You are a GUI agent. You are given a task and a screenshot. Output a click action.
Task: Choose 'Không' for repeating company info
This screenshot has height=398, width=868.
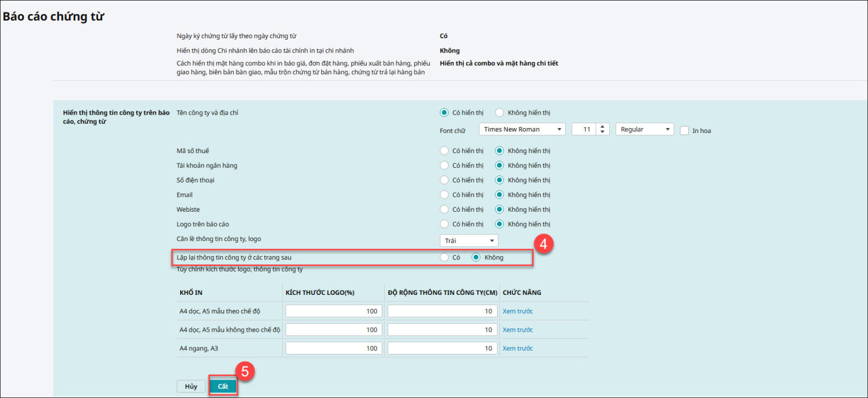476,257
